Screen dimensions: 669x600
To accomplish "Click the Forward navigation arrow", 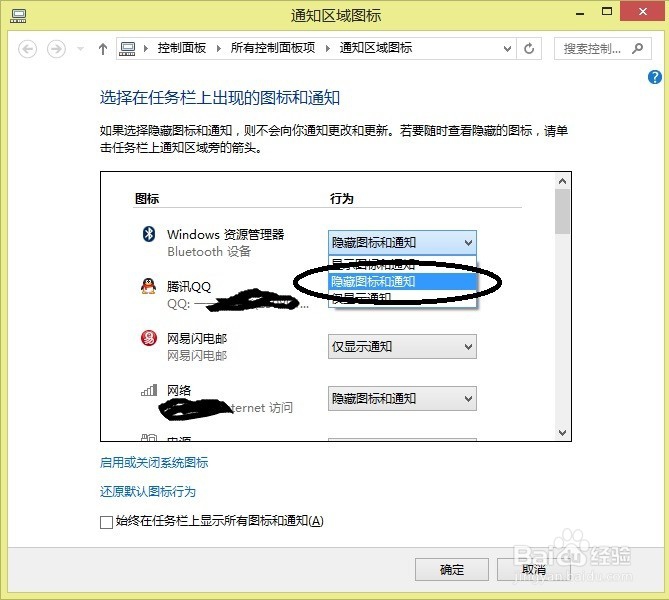I will coord(56,49).
